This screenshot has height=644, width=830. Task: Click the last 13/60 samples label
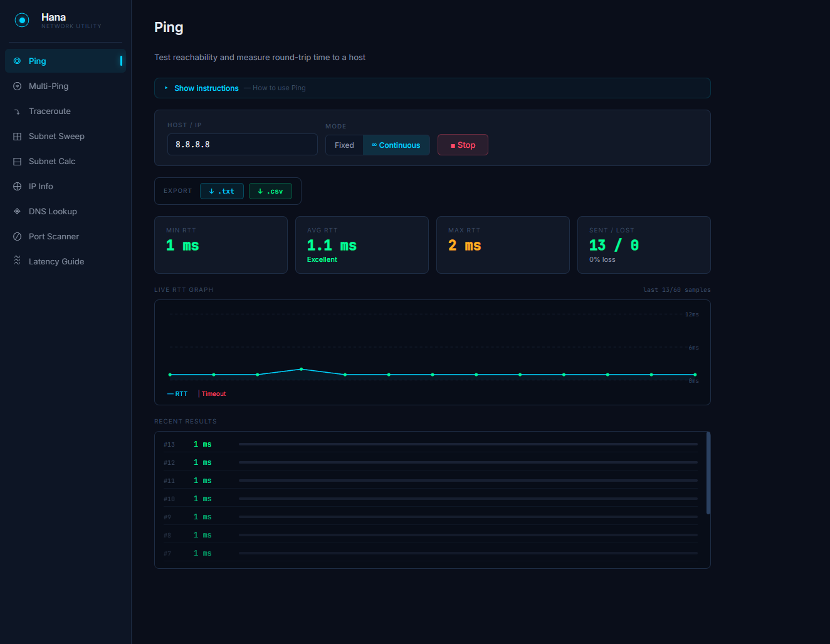click(x=677, y=290)
